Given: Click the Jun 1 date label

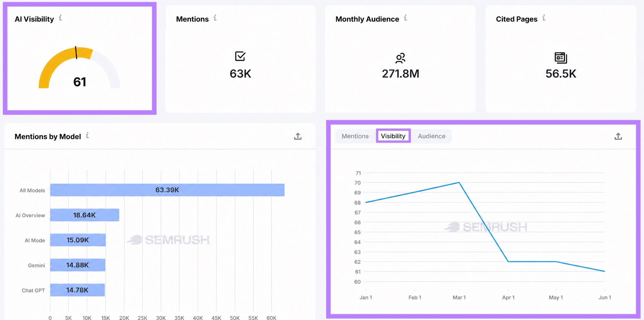Looking at the screenshot, I should 605,298.
